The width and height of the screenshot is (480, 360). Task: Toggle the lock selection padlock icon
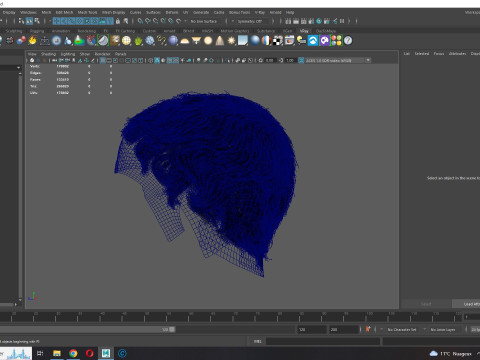click(118, 21)
